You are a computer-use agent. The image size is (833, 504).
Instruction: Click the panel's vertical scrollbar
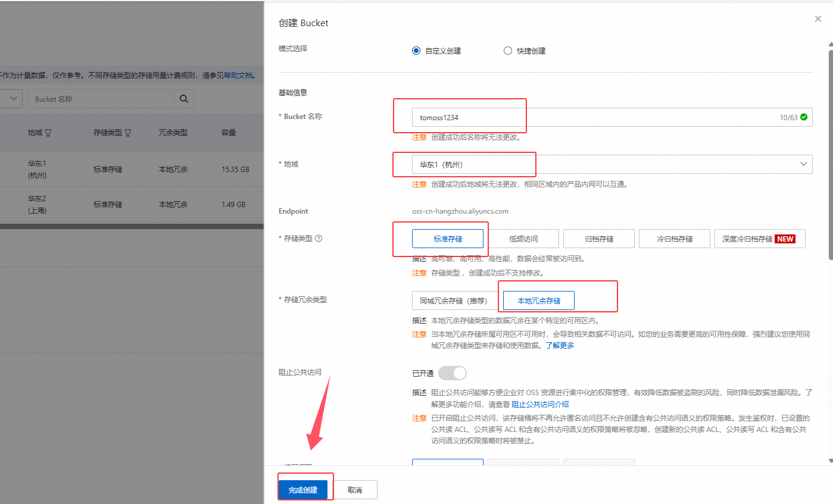pyautogui.click(x=830, y=155)
